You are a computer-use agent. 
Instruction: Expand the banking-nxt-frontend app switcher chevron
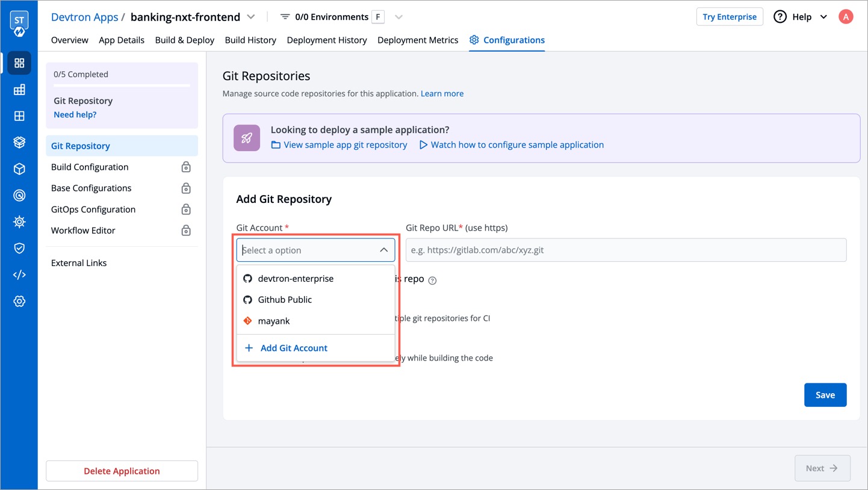point(251,17)
